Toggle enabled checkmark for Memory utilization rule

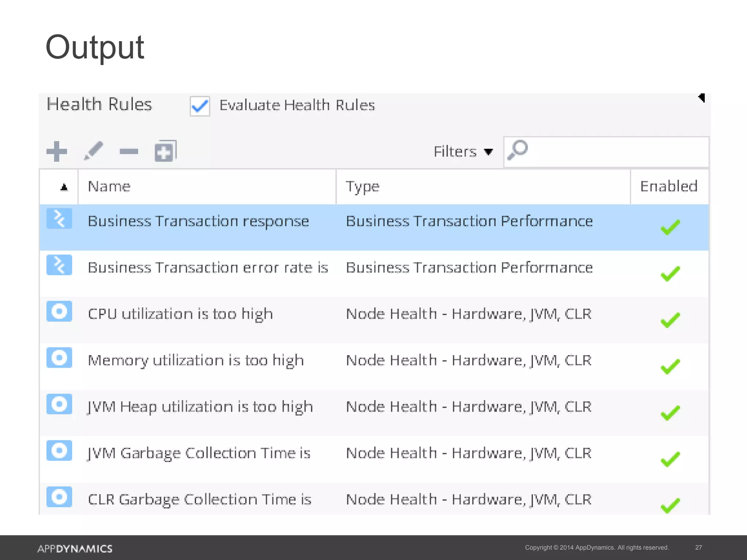click(670, 366)
